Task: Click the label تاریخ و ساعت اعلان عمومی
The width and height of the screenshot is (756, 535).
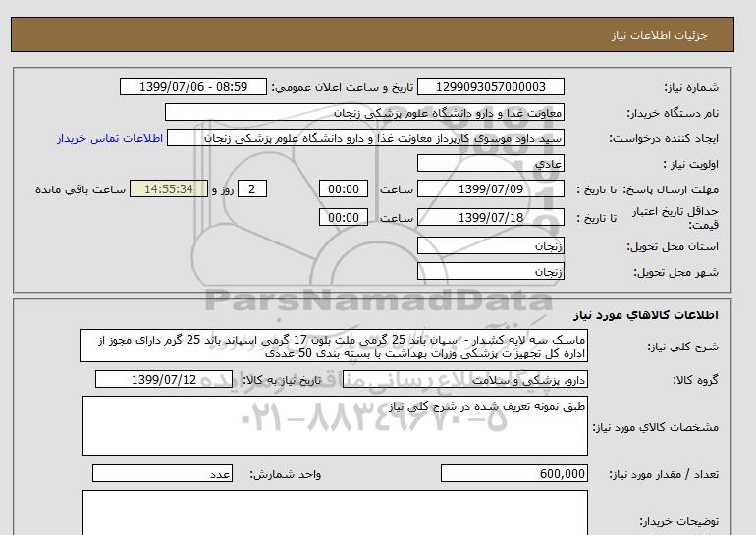Action: (343, 87)
